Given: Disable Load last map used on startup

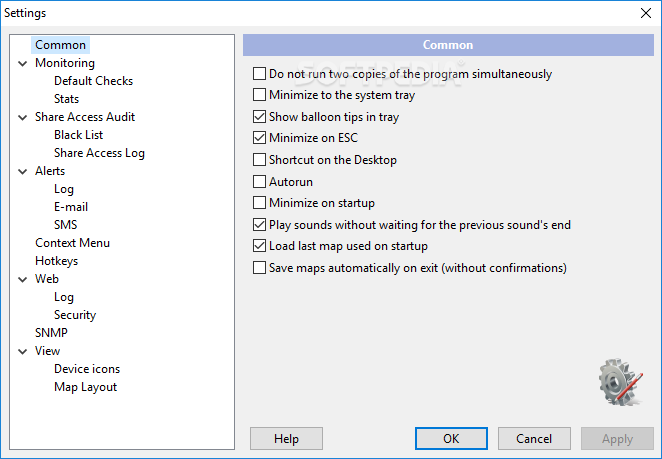Looking at the screenshot, I should 260,246.
